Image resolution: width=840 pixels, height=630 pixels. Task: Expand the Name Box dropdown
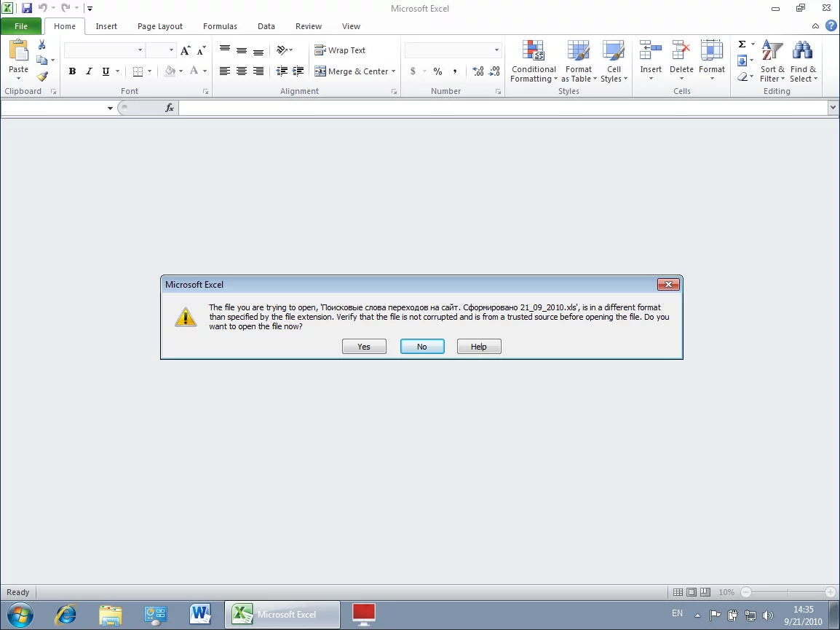pos(111,108)
